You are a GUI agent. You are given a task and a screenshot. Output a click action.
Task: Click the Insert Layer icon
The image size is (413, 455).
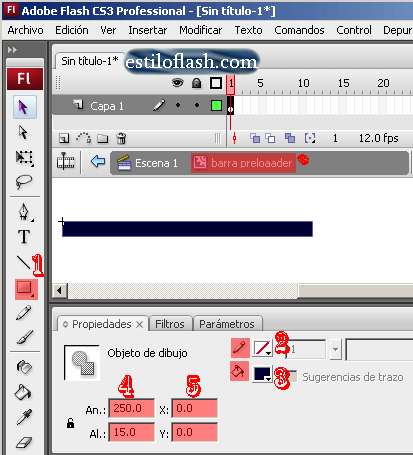[64, 138]
